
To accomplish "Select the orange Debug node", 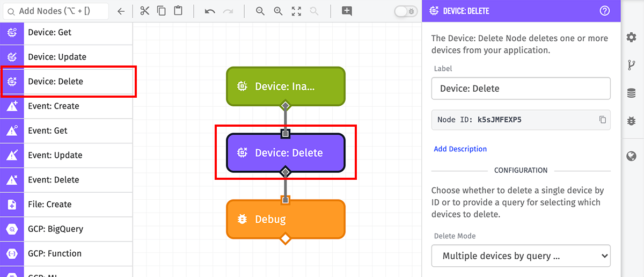I will coord(286,219).
